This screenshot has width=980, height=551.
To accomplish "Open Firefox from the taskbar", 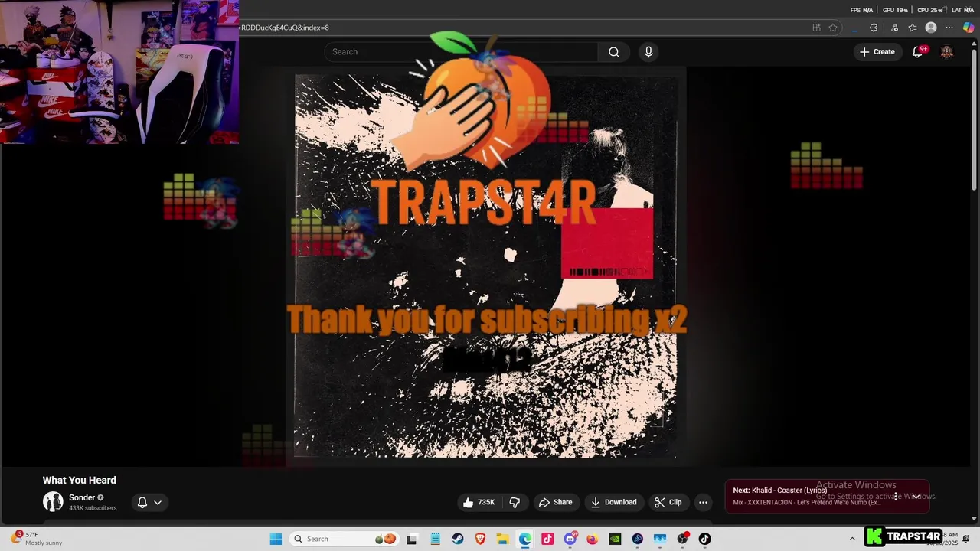I will (592, 539).
